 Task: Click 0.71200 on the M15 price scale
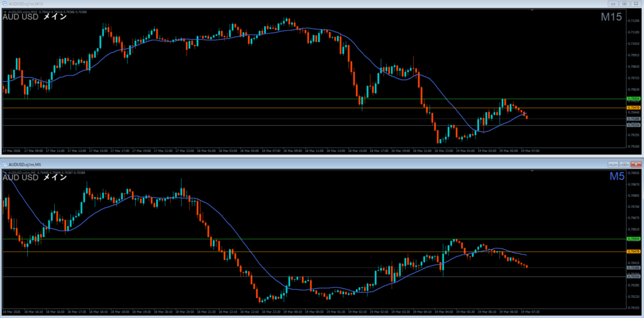(633, 21)
